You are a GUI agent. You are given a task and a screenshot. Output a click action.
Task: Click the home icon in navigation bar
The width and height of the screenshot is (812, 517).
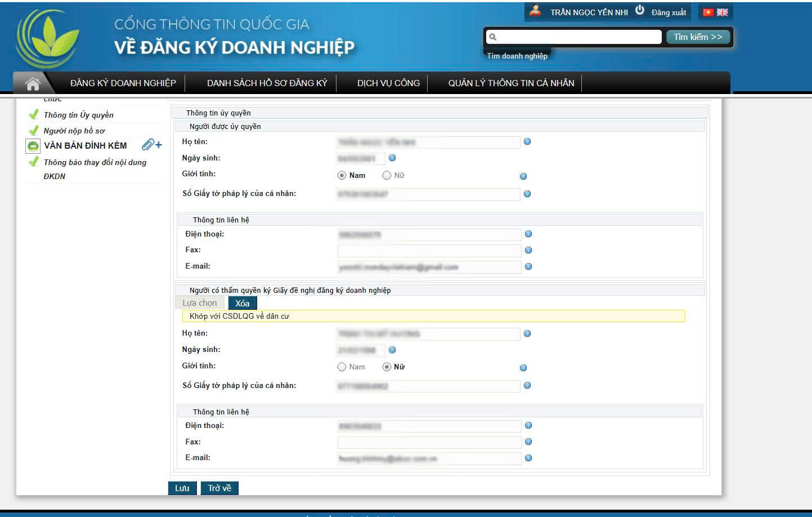click(33, 84)
